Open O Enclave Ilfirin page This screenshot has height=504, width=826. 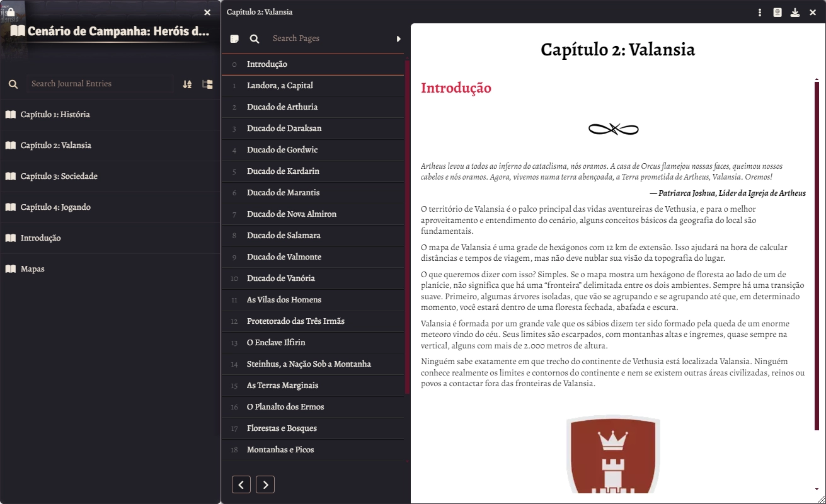(x=313, y=343)
